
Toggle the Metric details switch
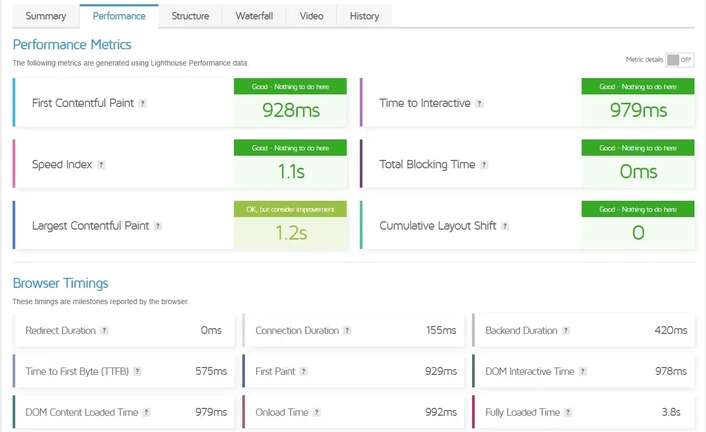click(x=679, y=59)
